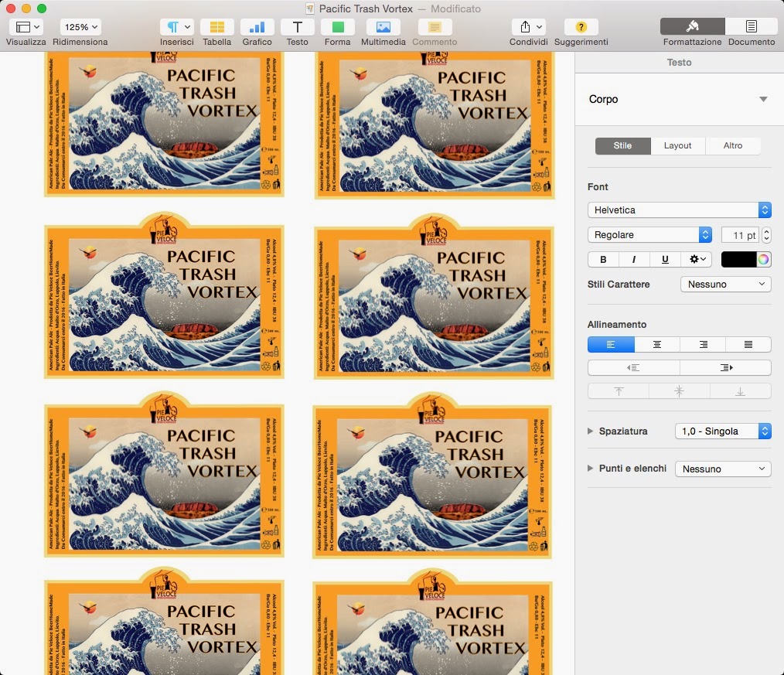
Task: Click the 11 pt font size field
Action: (x=740, y=235)
